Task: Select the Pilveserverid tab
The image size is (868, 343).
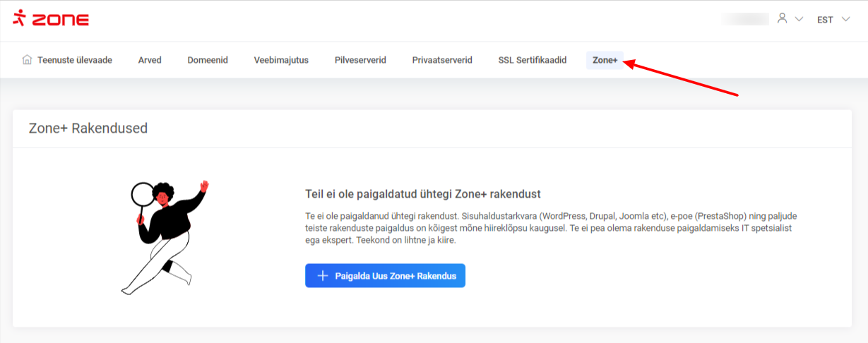Action: pos(360,60)
